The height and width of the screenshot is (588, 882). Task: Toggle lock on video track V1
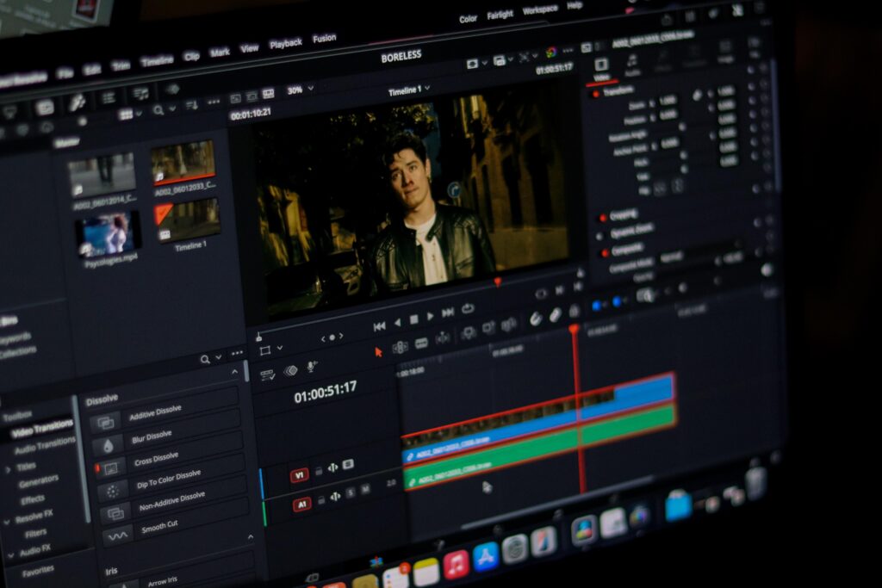pos(318,470)
